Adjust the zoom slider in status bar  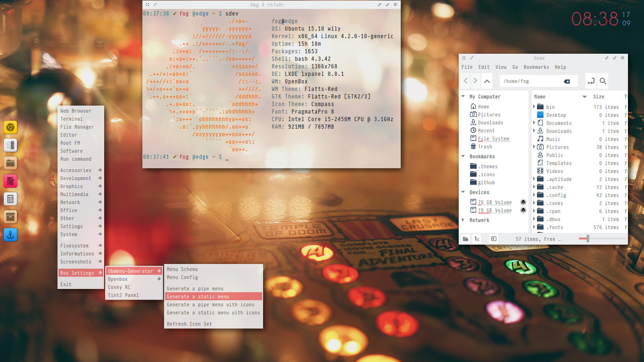tap(587, 239)
